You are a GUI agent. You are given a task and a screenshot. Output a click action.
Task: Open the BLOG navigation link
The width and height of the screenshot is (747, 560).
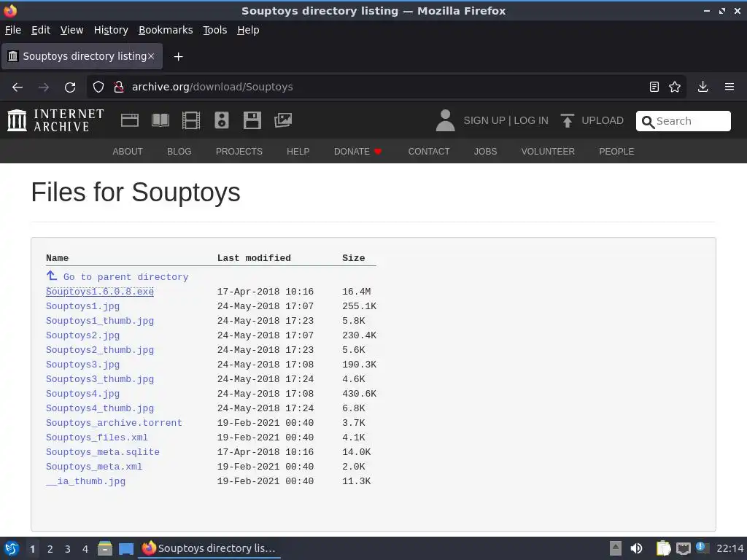pyautogui.click(x=179, y=152)
